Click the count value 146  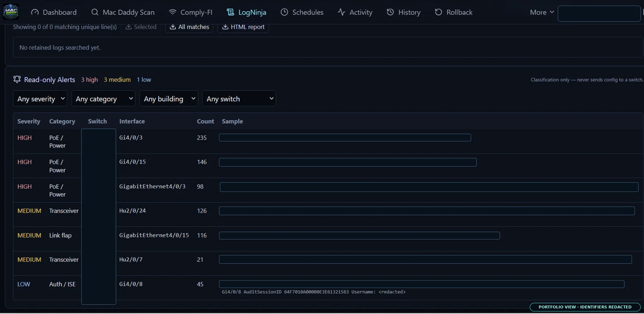[x=202, y=162]
